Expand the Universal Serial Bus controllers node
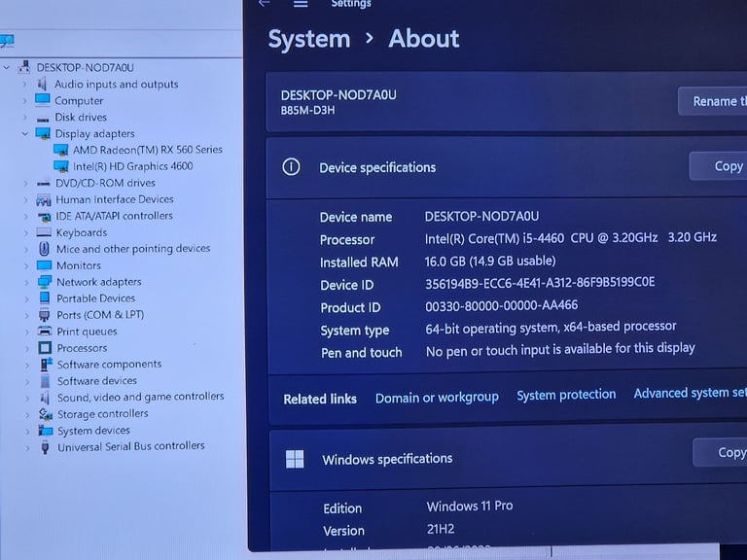 27,447
